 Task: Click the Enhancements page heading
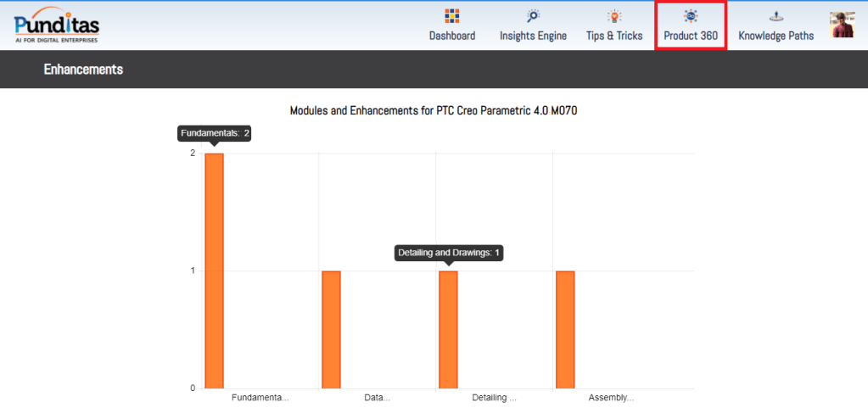83,70
